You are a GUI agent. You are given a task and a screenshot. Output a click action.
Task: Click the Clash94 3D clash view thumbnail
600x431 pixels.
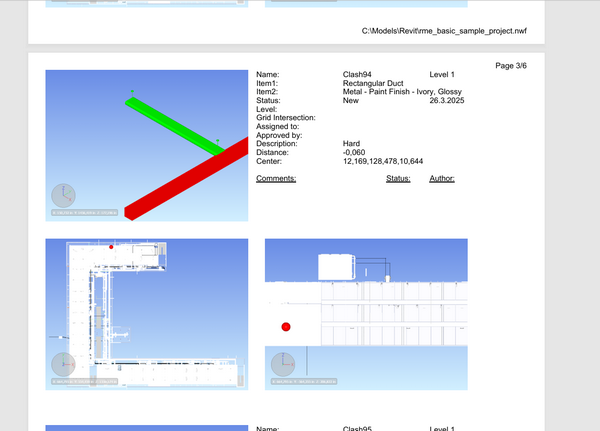pos(147,145)
